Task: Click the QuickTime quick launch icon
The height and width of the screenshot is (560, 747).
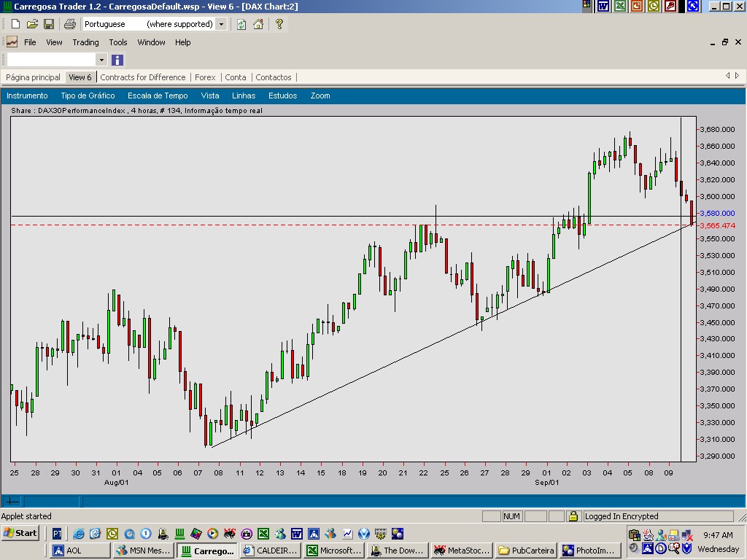Action: (129, 534)
